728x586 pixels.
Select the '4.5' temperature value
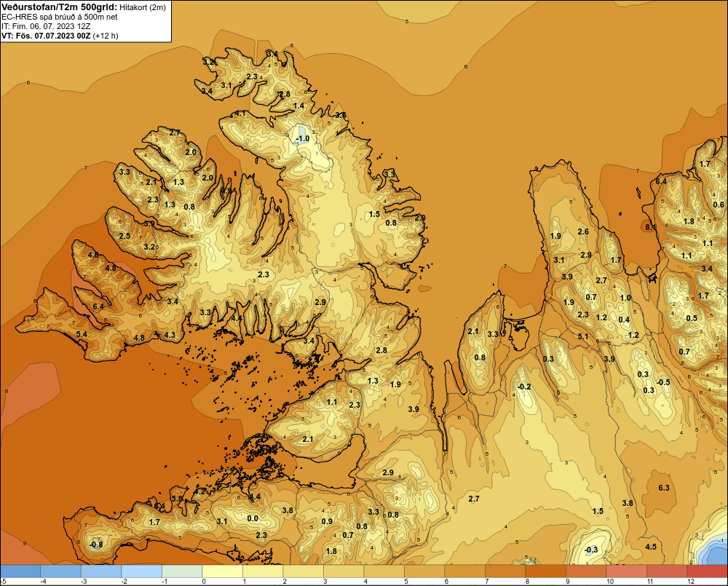pyautogui.click(x=651, y=547)
